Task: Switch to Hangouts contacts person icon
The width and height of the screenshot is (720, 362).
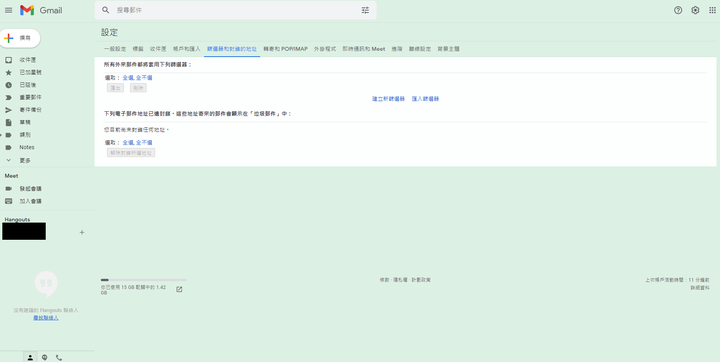Action: pos(30,357)
